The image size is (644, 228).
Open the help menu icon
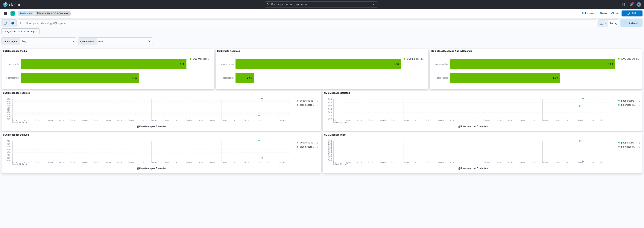click(624, 4)
